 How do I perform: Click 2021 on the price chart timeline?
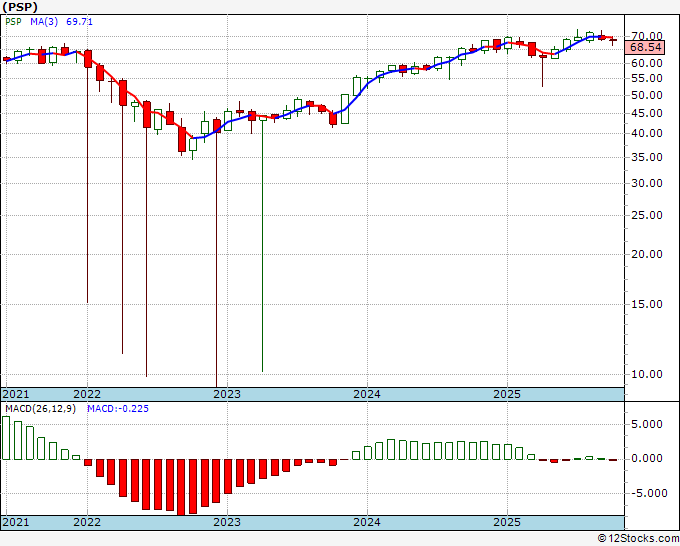click(16, 394)
